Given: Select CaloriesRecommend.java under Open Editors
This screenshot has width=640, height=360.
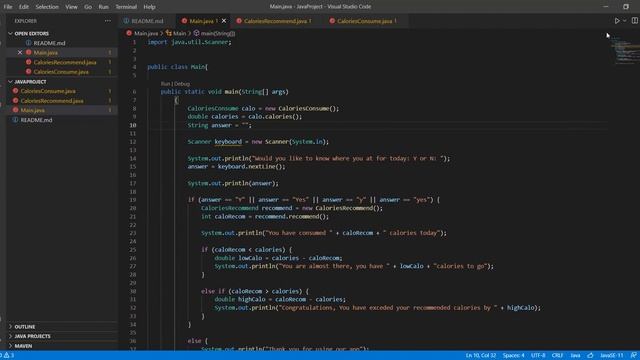Looking at the screenshot, I should pyautogui.click(x=65, y=62).
